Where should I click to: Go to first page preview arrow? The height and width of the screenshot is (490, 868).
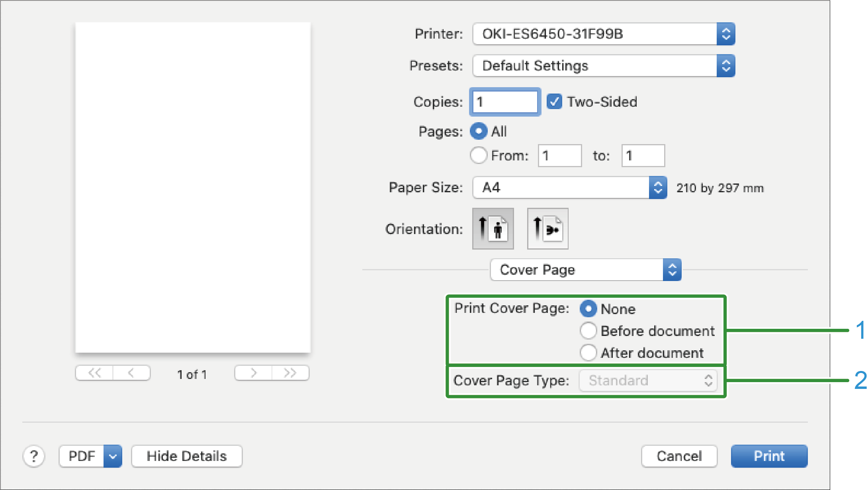94,373
